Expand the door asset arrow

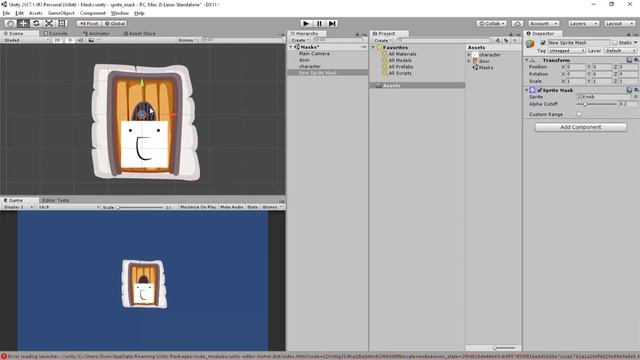point(469,61)
